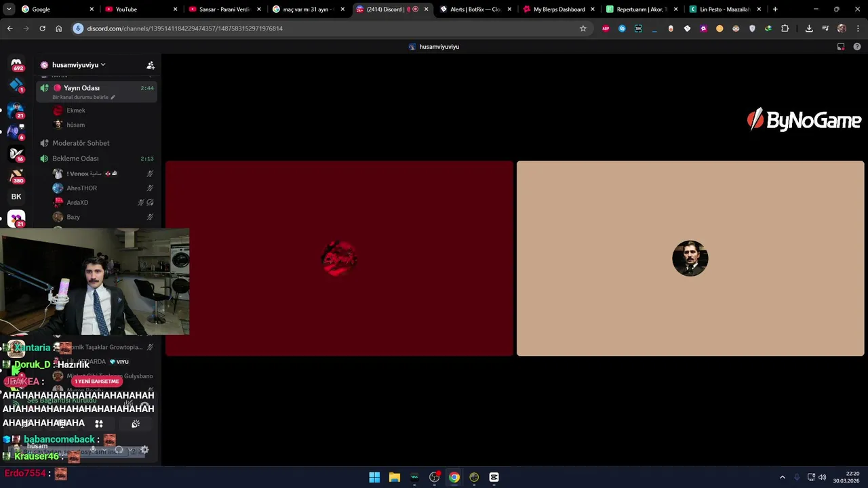This screenshot has height=488, width=868.
Task: Switch to Lin Pesto - Maazallah tab
Action: [726, 9]
